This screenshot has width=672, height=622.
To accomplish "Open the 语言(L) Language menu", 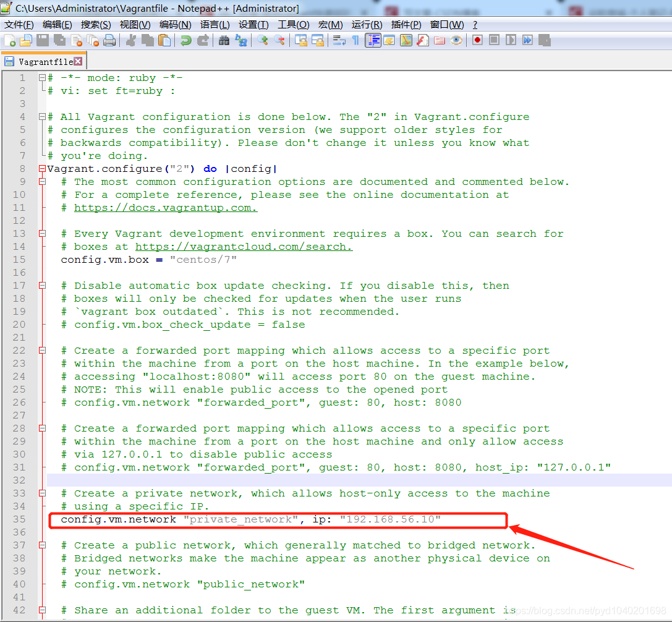I will (x=215, y=25).
